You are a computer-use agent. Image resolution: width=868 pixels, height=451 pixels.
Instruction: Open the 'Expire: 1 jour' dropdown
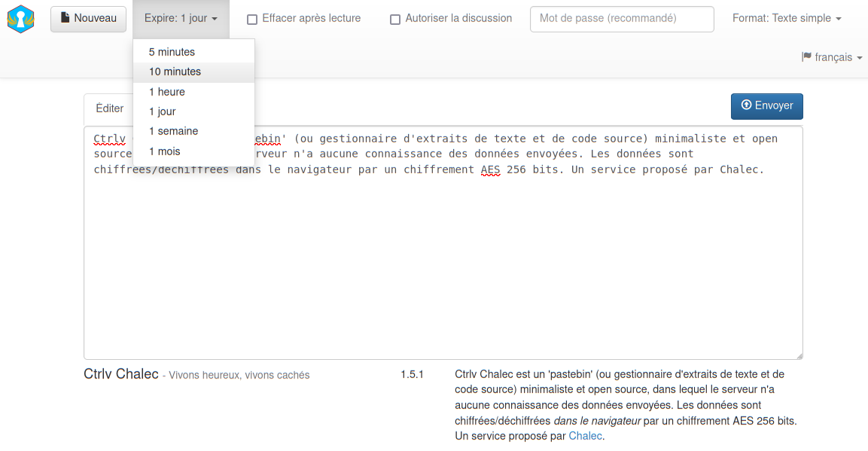[x=181, y=20]
